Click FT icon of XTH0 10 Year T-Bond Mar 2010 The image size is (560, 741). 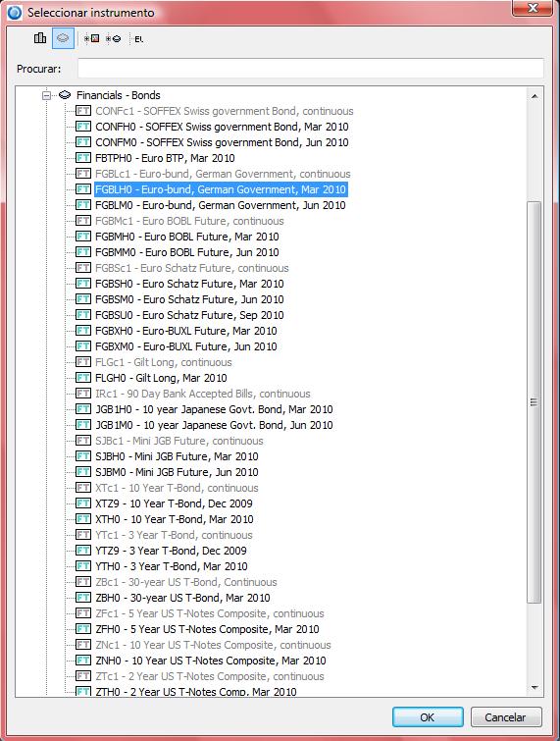pos(83,519)
